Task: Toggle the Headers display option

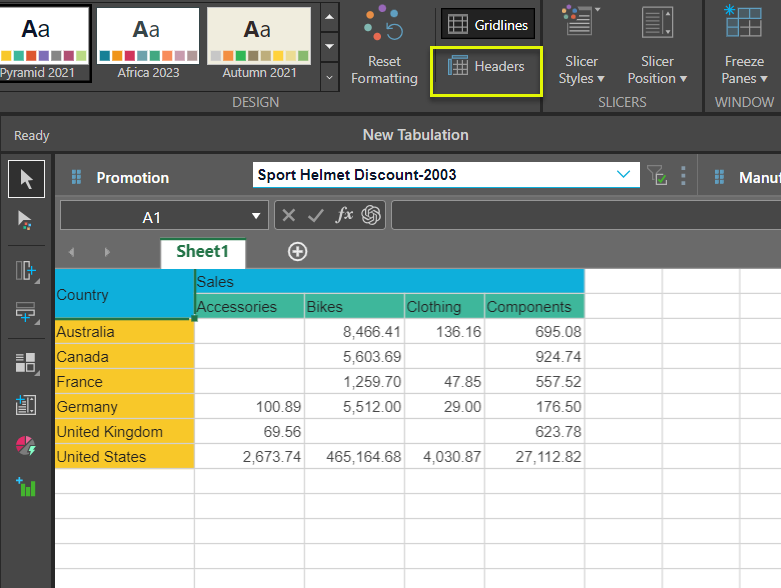Action: pyautogui.click(x=486, y=66)
